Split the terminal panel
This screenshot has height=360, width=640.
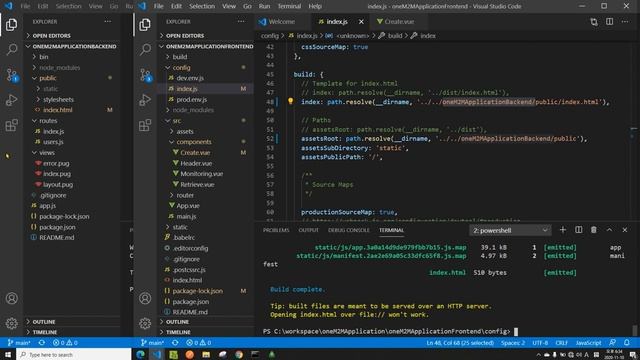click(x=578, y=230)
